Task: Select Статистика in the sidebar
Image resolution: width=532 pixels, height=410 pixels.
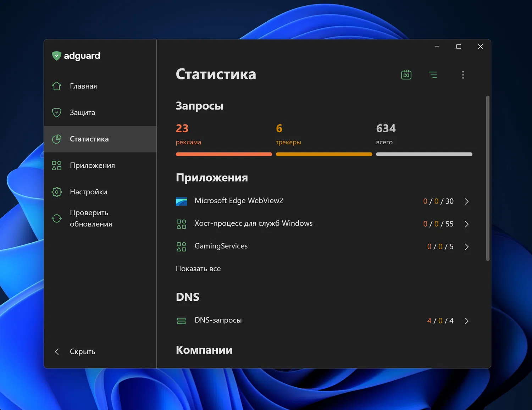Action: [100, 139]
